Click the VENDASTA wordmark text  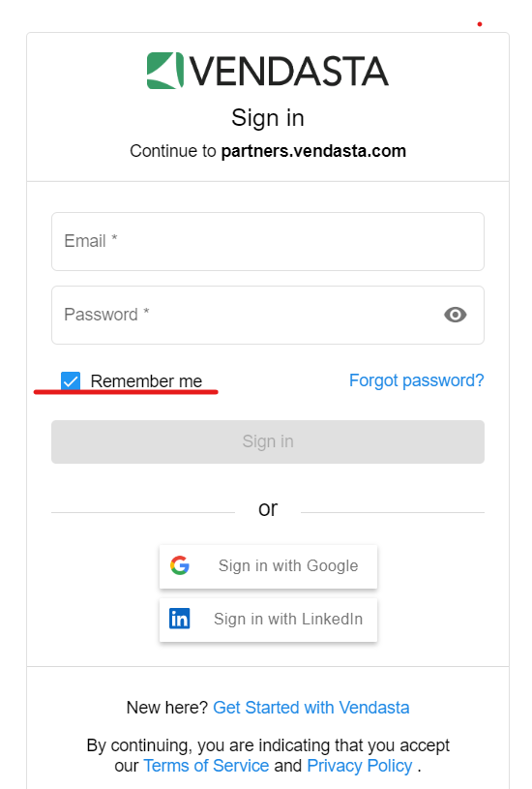pos(289,72)
